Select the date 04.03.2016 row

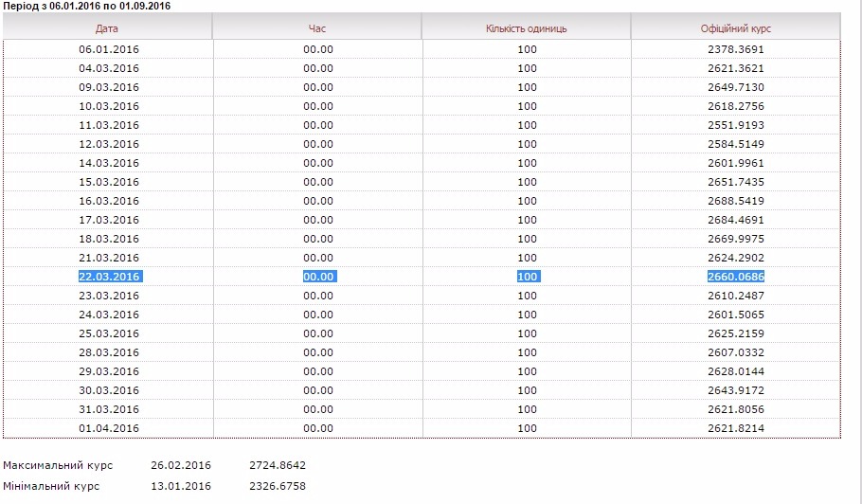click(x=109, y=68)
